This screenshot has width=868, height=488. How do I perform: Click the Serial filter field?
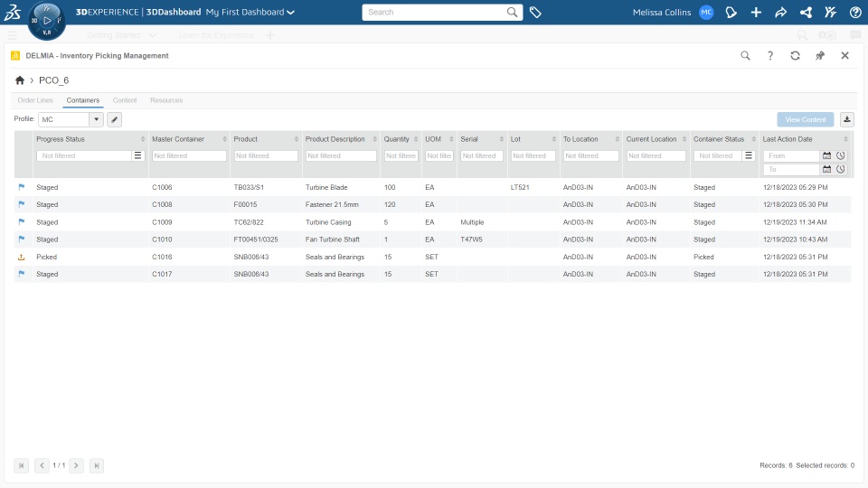482,156
